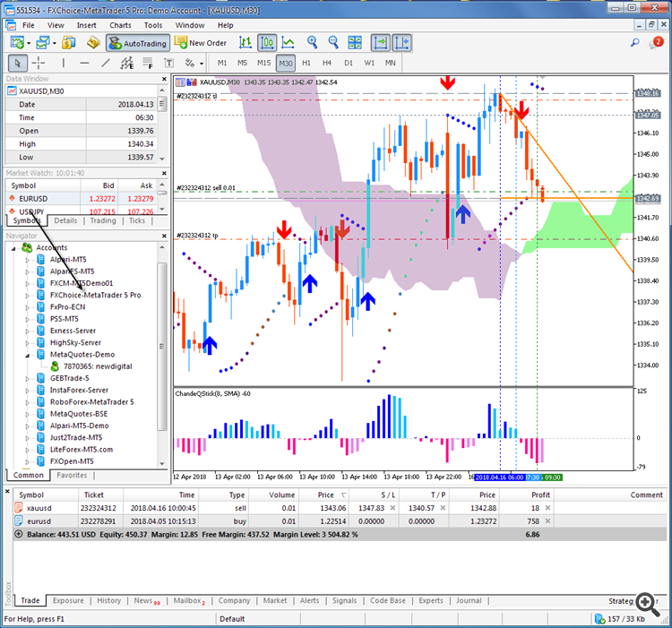Select the Fibonacci retracement tool

(148, 64)
